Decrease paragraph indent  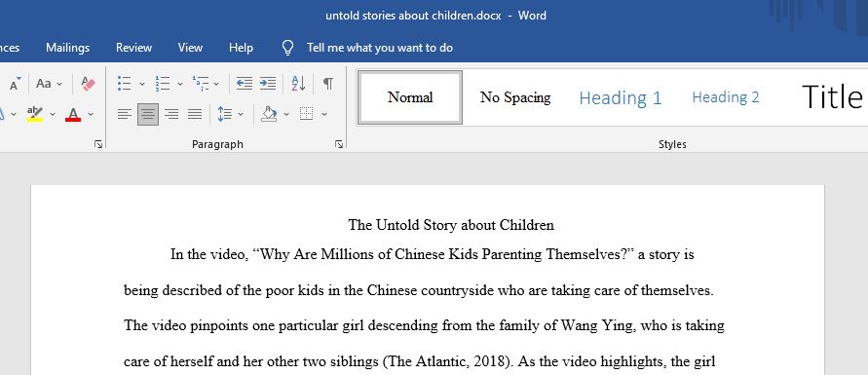(x=245, y=84)
